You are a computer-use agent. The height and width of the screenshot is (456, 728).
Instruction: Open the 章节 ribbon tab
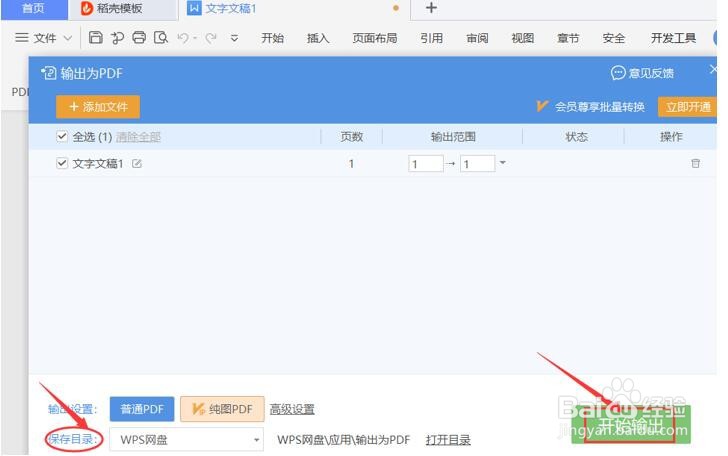coord(568,38)
